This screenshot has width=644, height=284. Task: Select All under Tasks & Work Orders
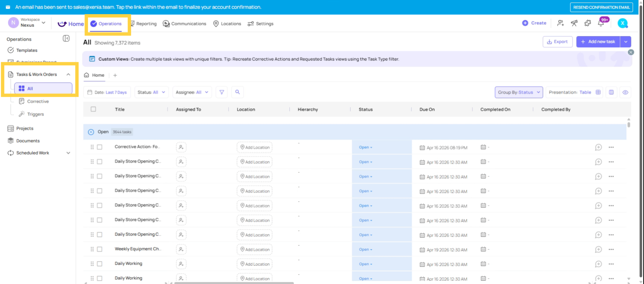click(43, 88)
